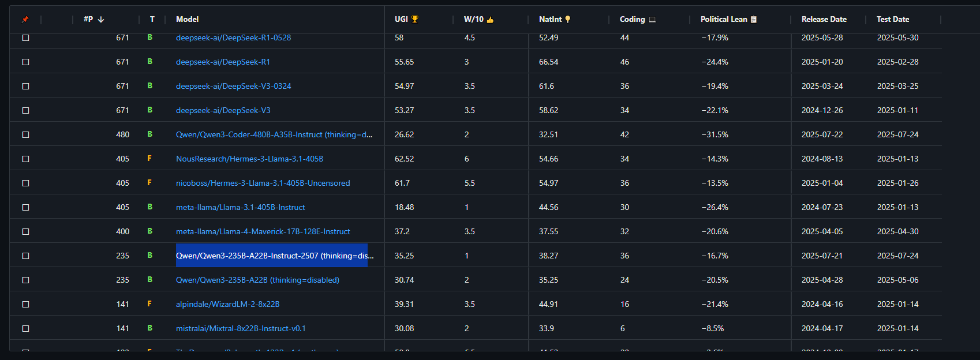This screenshot has height=360, width=980.
Task: Click the green B type badge for DeepSeek-R1-0528
Action: click(x=149, y=37)
